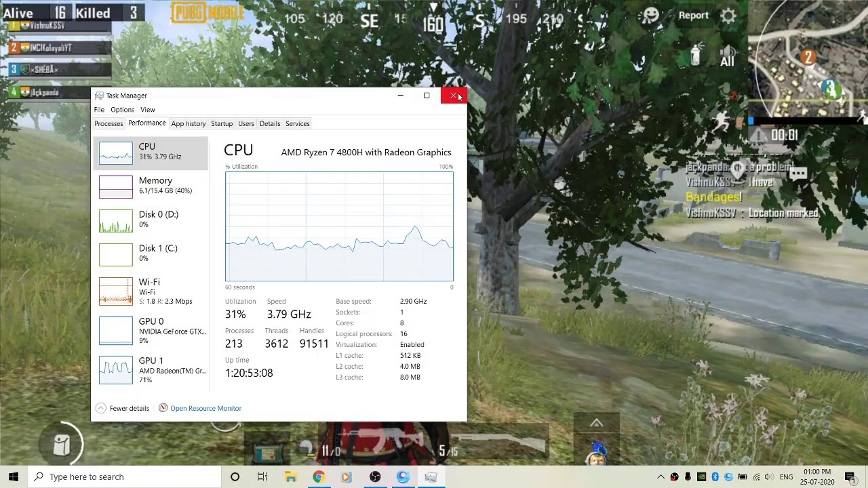Open the in-game chat bubble icon

798,174
